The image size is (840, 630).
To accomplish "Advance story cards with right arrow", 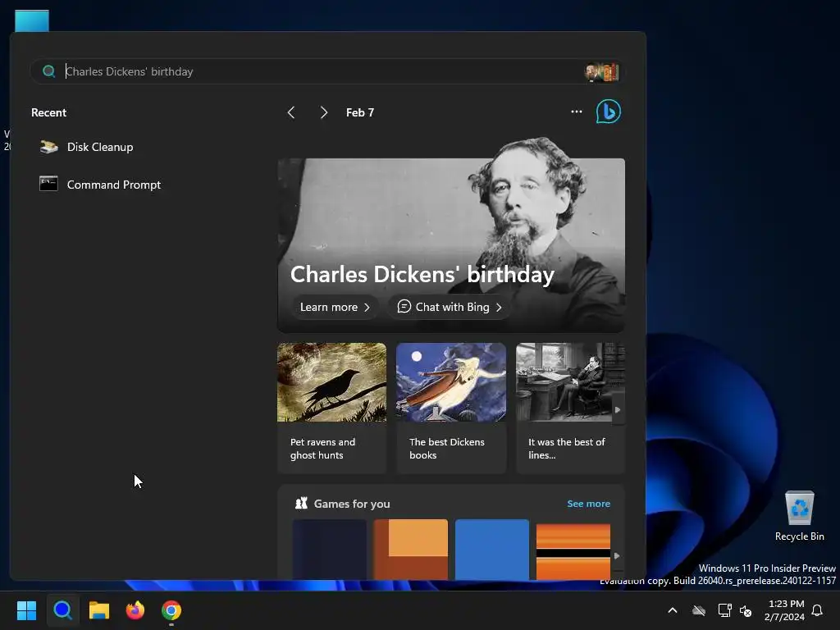I will (x=618, y=410).
